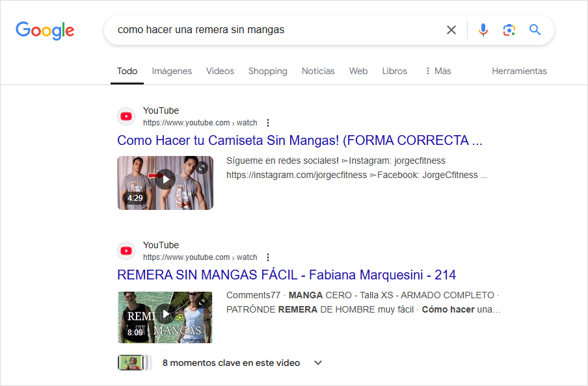The width and height of the screenshot is (588, 386).
Task: Expand 8 momentos clave en este video
Action: (x=318, y=363)
